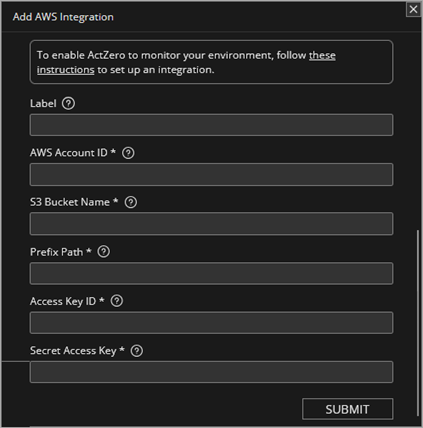Click the 'Secret Access Key *' label

pos(77,351)
